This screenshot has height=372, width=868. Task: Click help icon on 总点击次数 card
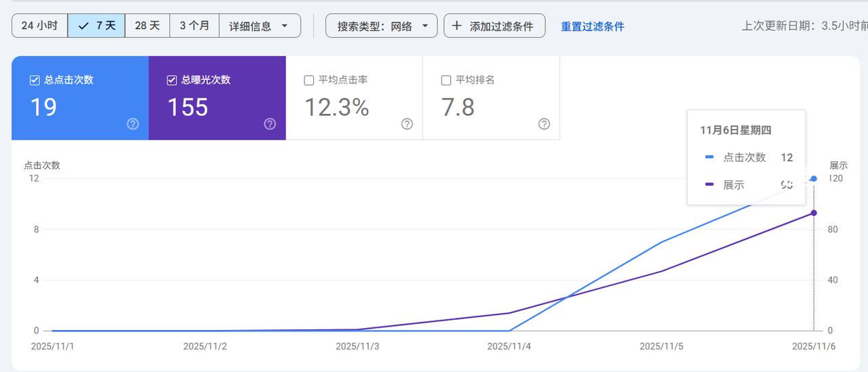click(x=133, y=124)
